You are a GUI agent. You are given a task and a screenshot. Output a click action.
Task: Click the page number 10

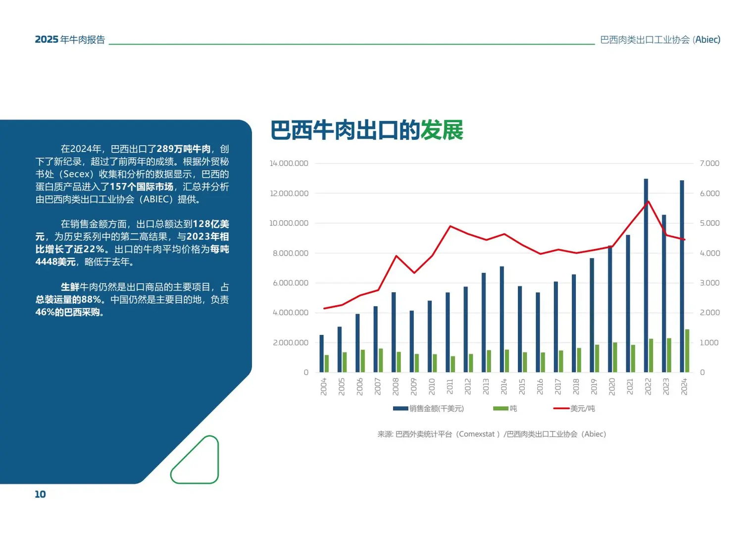[x=40, y=494]
